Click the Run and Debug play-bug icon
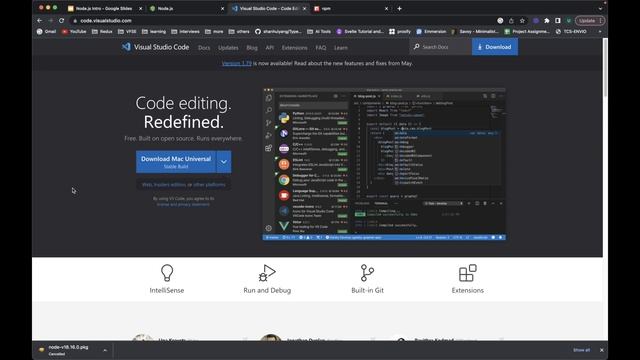640x360 pixels. (267, 273)
